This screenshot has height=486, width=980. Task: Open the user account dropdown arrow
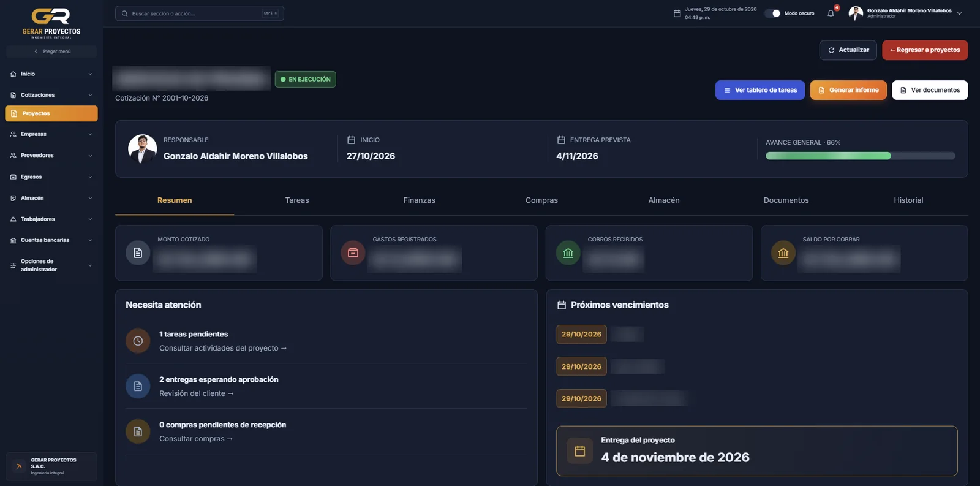tap(960, 13)
